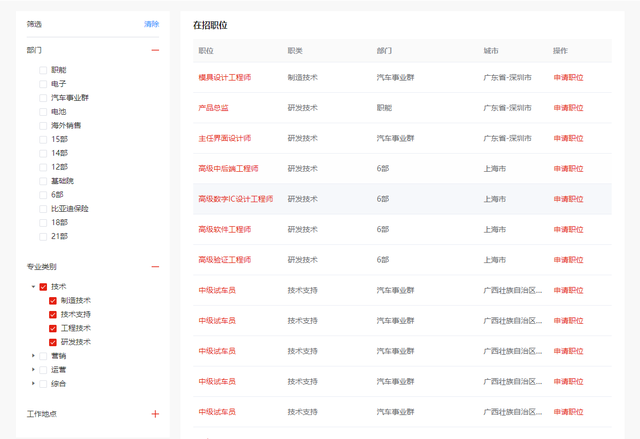Check the 汽车事业群 department checkbox
This screenshot has width=640, height=439.
[x=43, y=98]
